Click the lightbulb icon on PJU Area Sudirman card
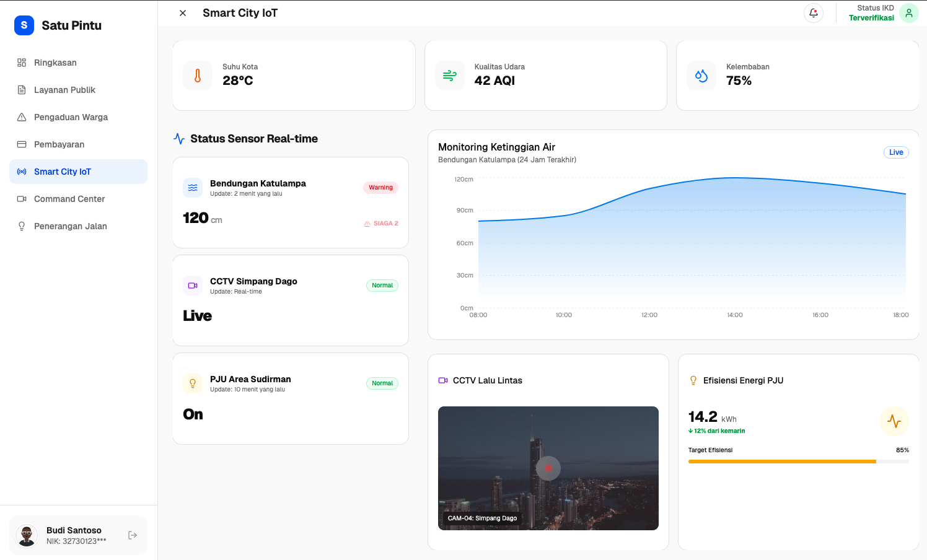 click(193, 383)
